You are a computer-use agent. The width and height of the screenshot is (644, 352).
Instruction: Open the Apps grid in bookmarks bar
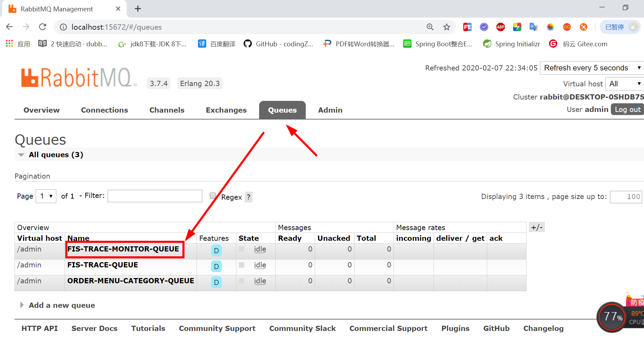[x=18, y=44]
